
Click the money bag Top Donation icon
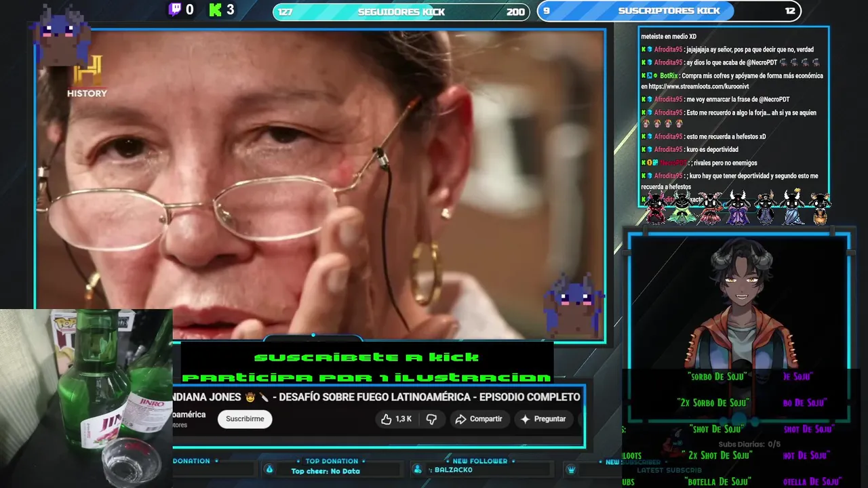point(269,470)
